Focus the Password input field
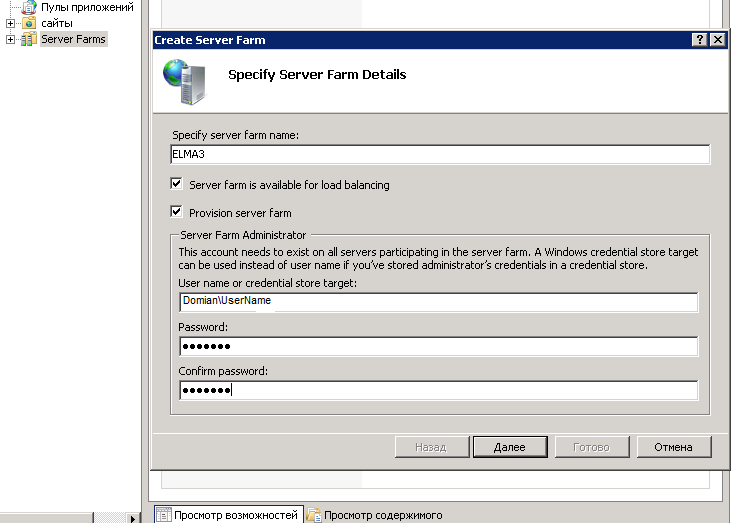This screenshot has width=742, height=523. coord(438,346)
